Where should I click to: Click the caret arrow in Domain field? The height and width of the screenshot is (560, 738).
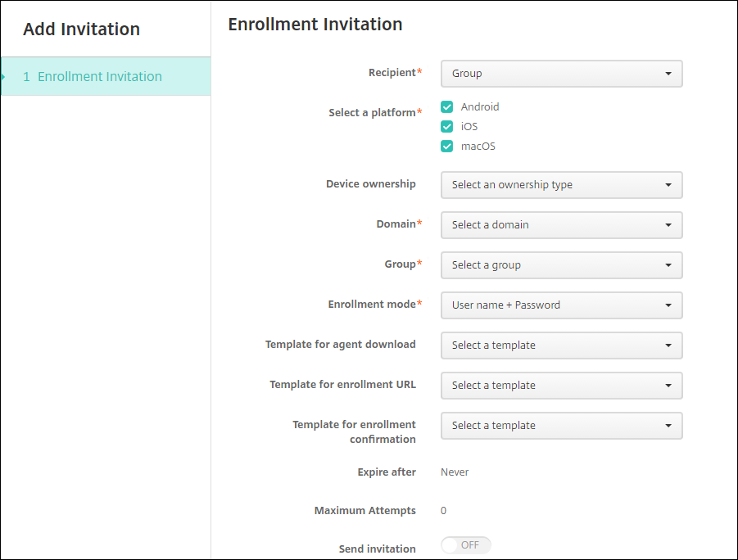coord(668,225)
